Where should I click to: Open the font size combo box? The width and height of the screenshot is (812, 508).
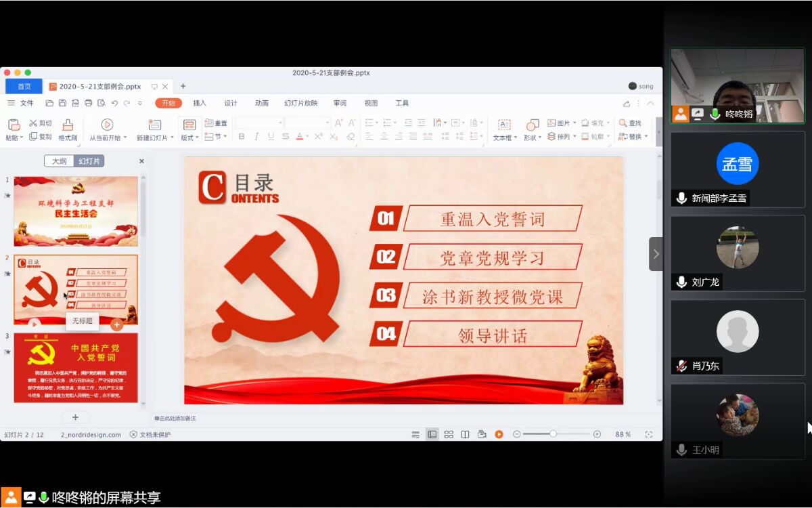point(308,123)
